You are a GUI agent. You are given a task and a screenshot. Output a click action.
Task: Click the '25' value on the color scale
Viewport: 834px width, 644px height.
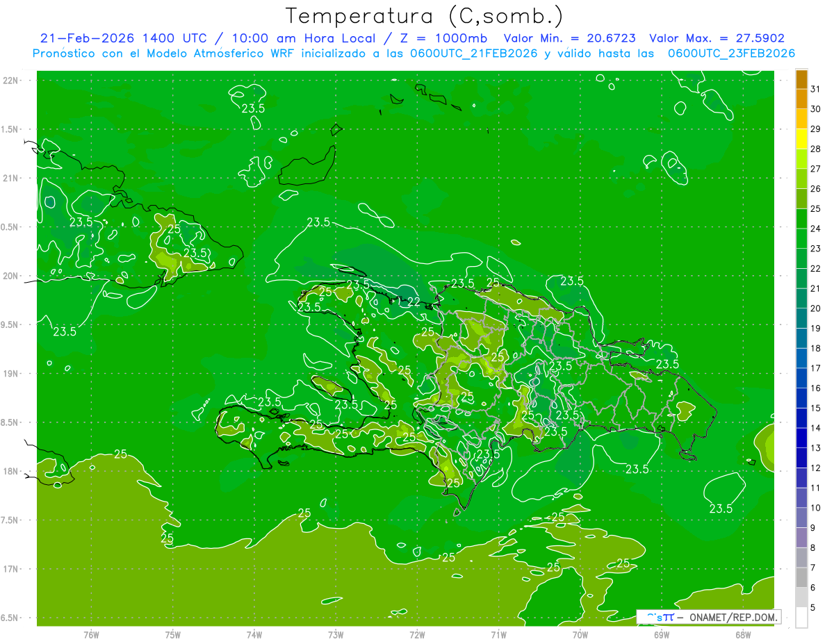click(x=816, y=208)
